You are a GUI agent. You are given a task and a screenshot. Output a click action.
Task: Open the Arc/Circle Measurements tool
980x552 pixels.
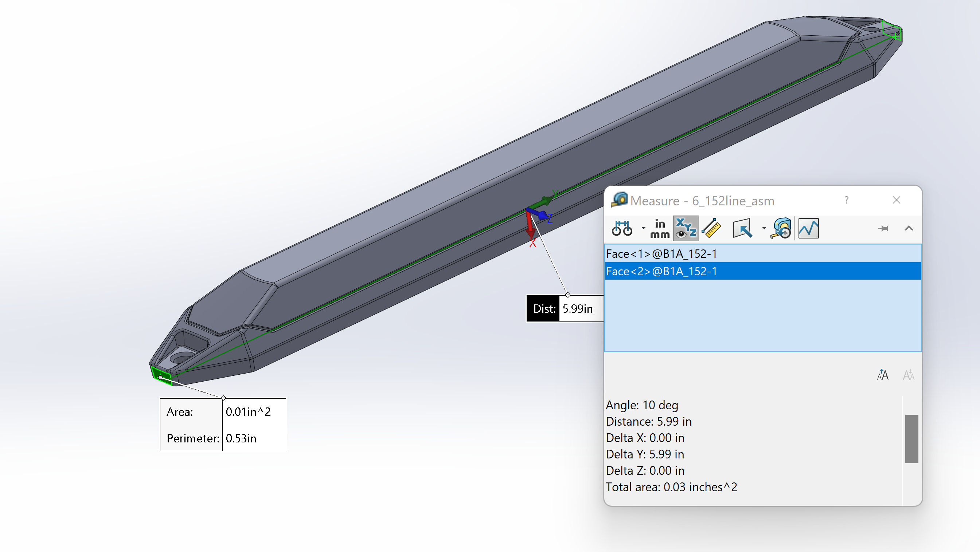tap(623, 229)
